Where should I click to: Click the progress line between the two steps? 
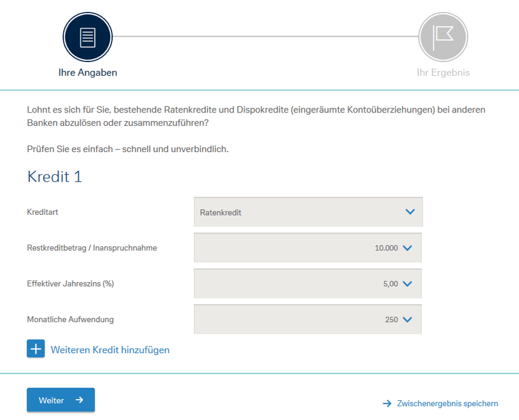[265, 36]
